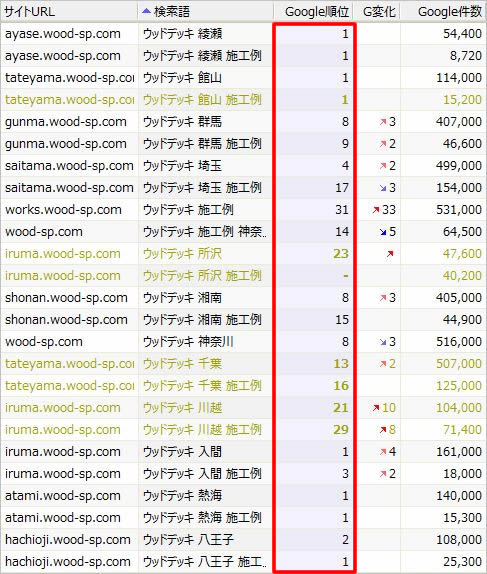Select the hachioji.wood-sp.com cell in the 25,300 row
This screenshot has width=487, height=574.
(x=69, y=561)
